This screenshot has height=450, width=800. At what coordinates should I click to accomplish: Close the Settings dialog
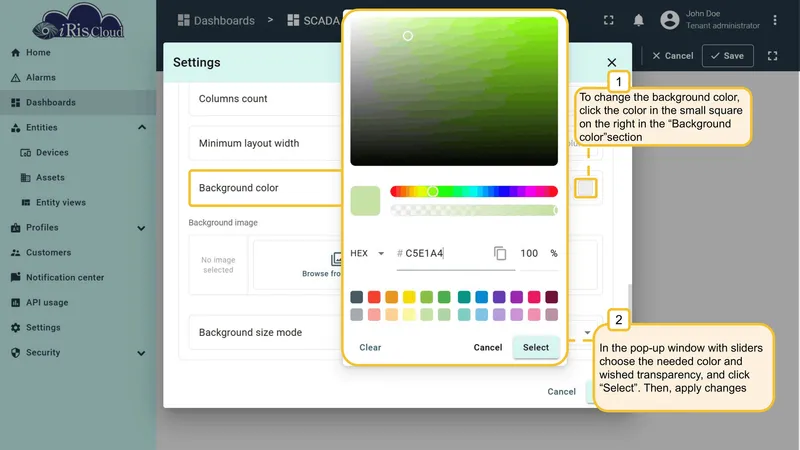point(612,62)
